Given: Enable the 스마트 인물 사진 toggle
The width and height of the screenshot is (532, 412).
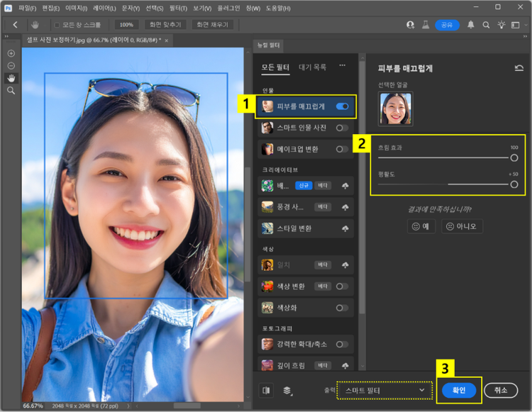Looking at the screenshot, I should pyautogui.click(x=342, y=128).
